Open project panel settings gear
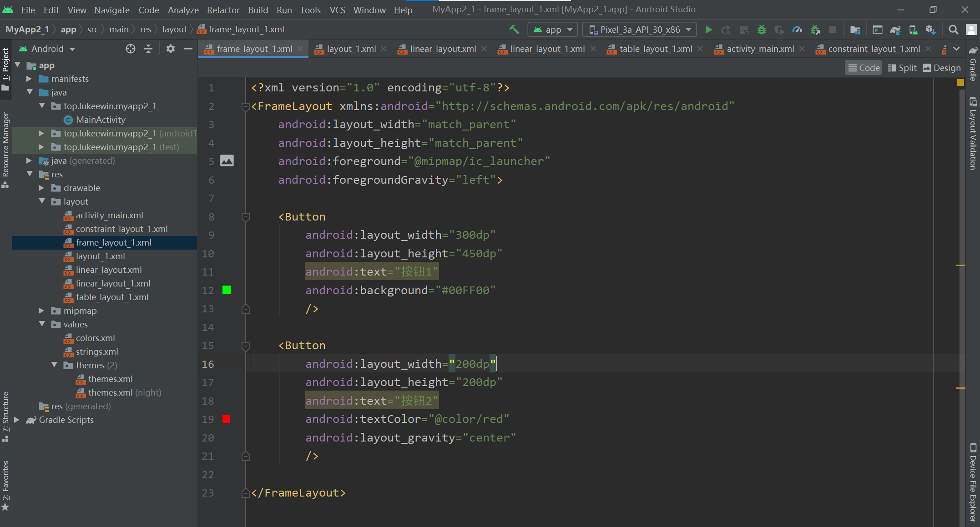The height and width of the screenshot is (527, 980). [170, 49]
